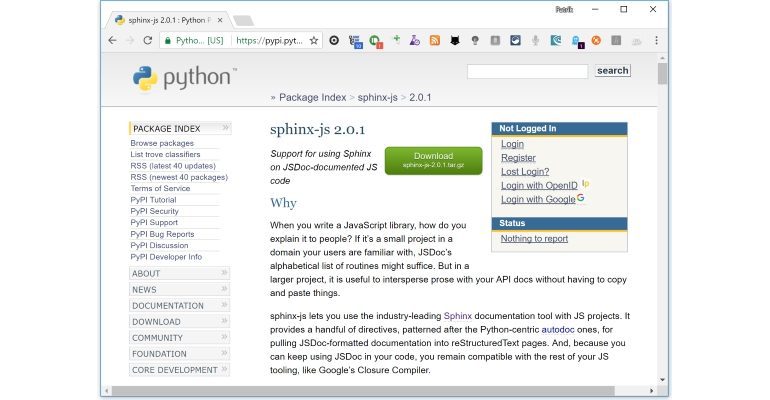Screen dimensions: 770x400
Task: Download sphinx-js-2.0.1.tar.gz with green button
Action: pos(433,160)
